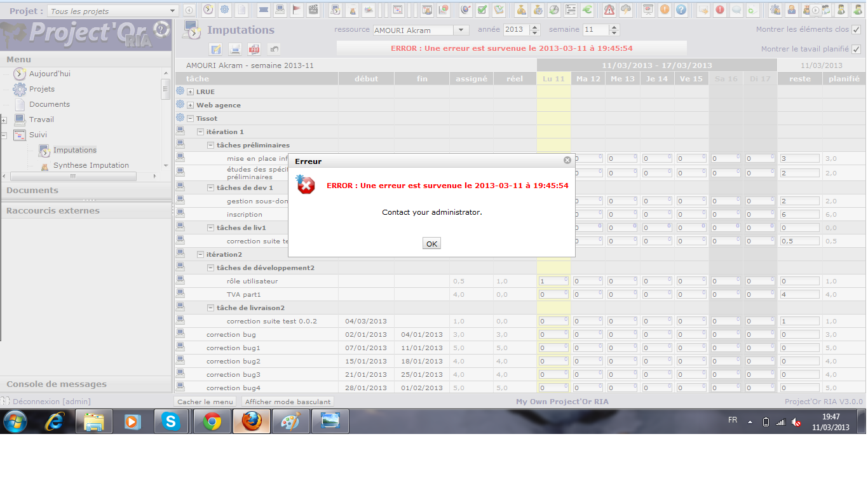This screenshot has width=868, height=488.
Task: Open Synthese Imputation in the menu tree
Action: (x=91, y=165)
